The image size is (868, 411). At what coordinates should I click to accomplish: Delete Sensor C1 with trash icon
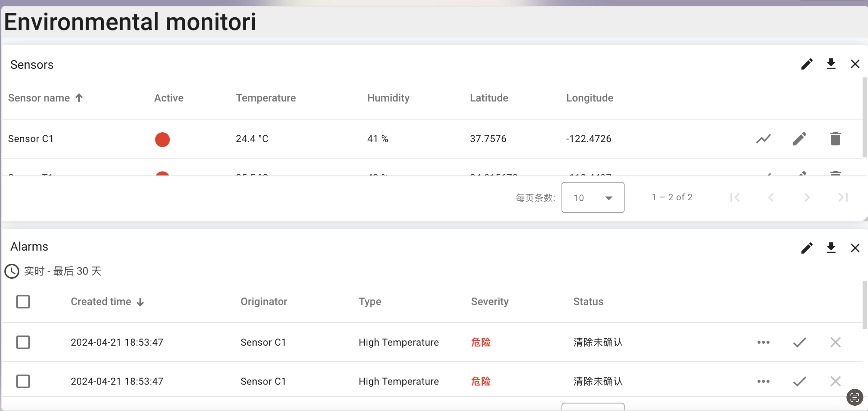[835, 139]
